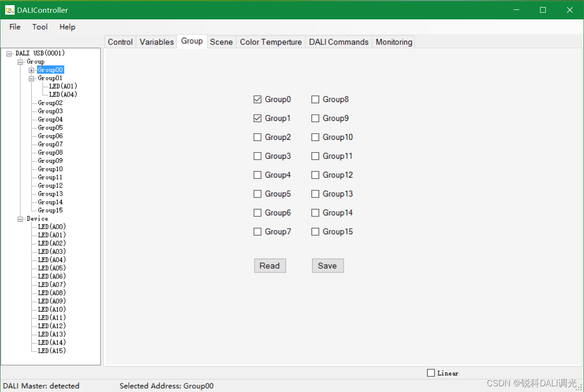Switch to the Control tab
This screenshot has height=392, width=584.
click(120, 42)
